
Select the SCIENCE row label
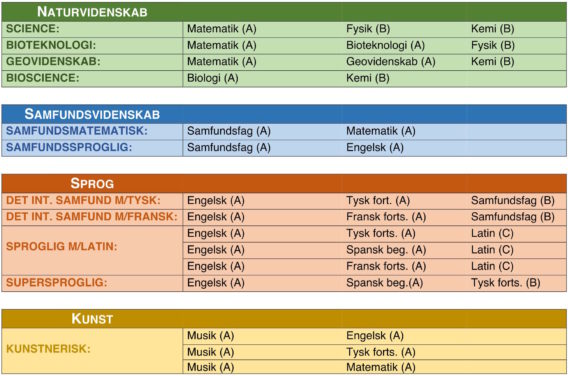33,29
